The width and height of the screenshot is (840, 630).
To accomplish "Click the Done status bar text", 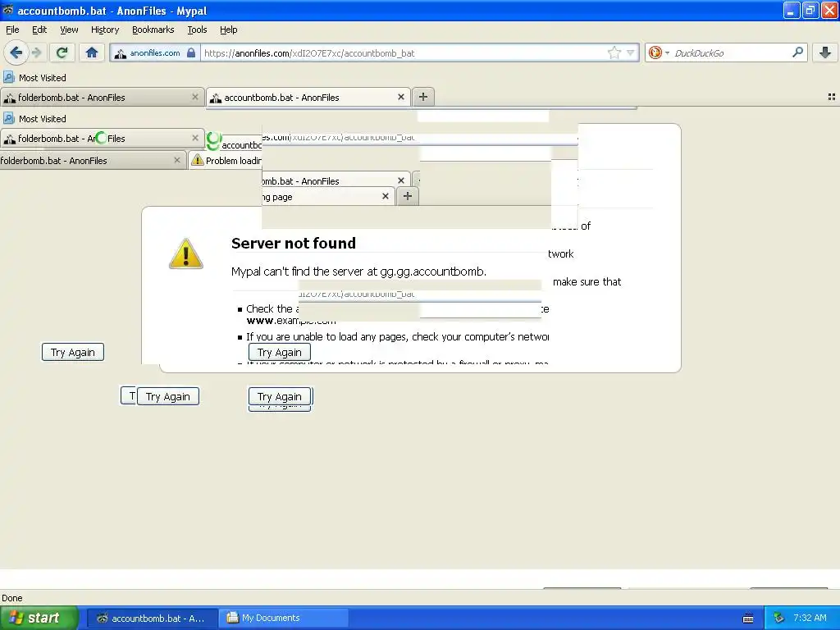I will pos(11,598).
